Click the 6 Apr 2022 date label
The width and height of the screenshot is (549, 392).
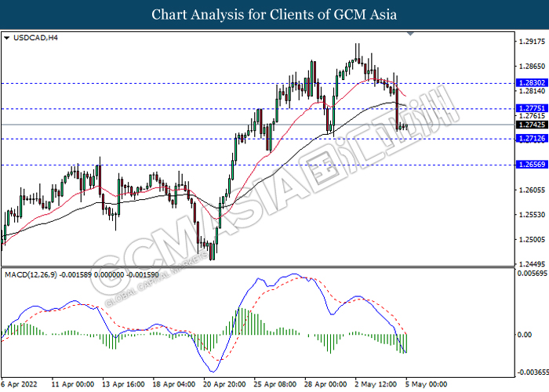[19, 384]
